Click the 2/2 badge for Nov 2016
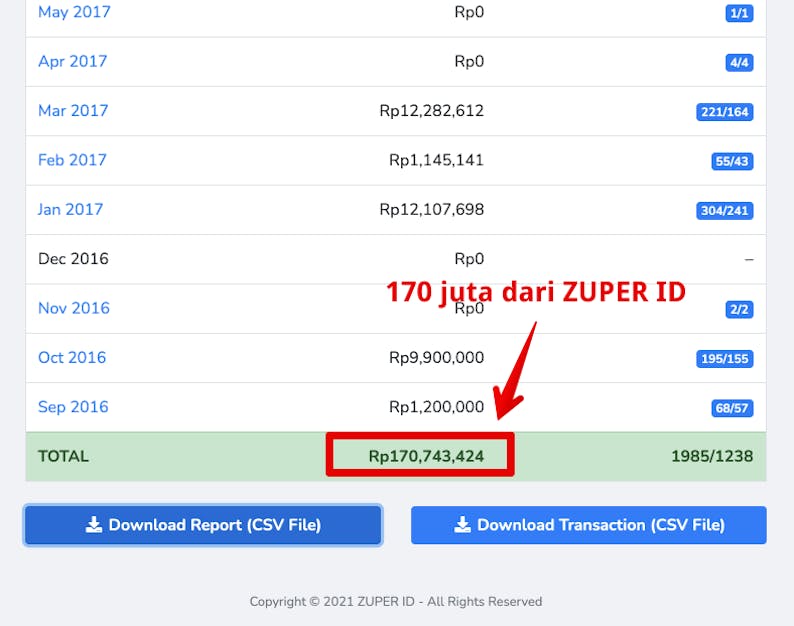Screen dimensions: 794x626 739,310
